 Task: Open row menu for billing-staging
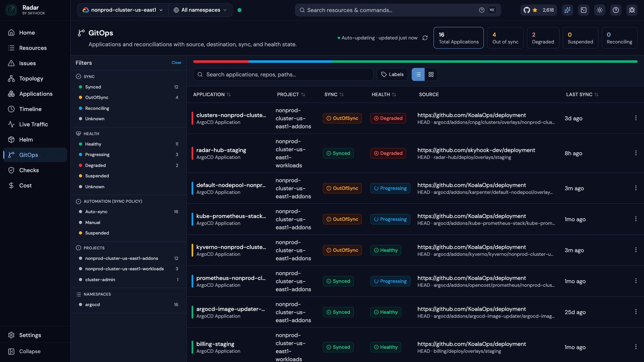pyautogui.click(x=636, y=347)
